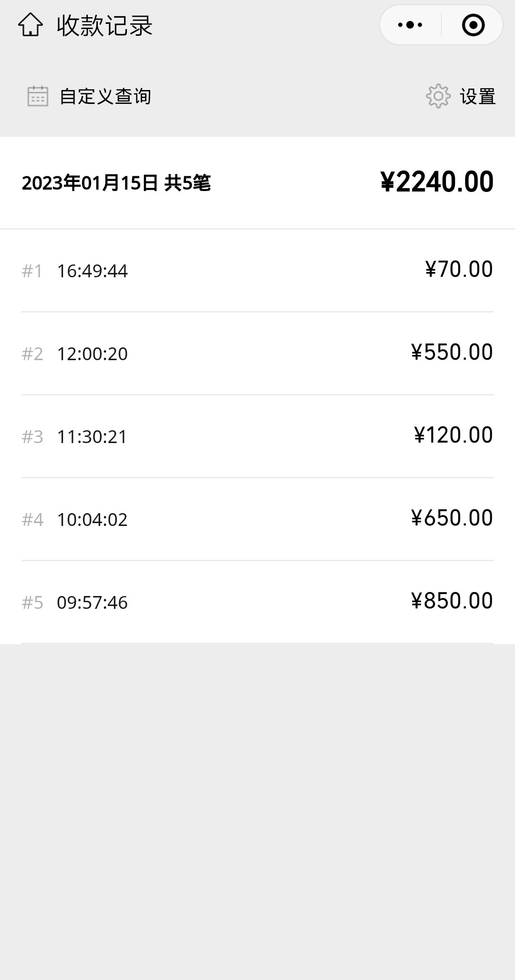Tap the 收款记录 page title
The height and width of the screenshot is (980, 515).
(x=104, y=26)
